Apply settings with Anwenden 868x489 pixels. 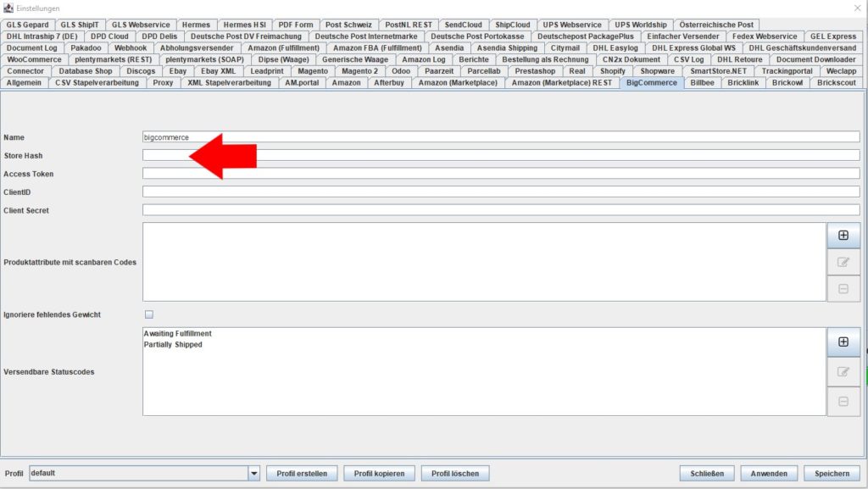(x=769, y=474)
